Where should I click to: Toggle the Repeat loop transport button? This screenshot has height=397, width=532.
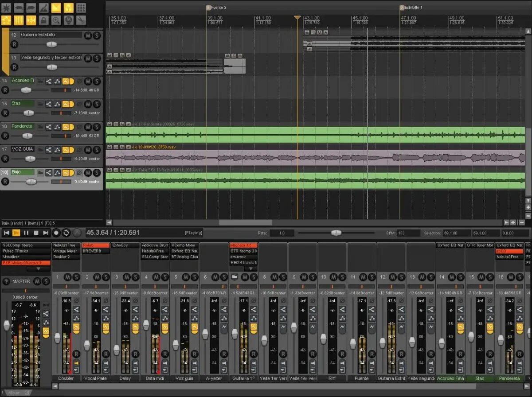coord(66,233)
